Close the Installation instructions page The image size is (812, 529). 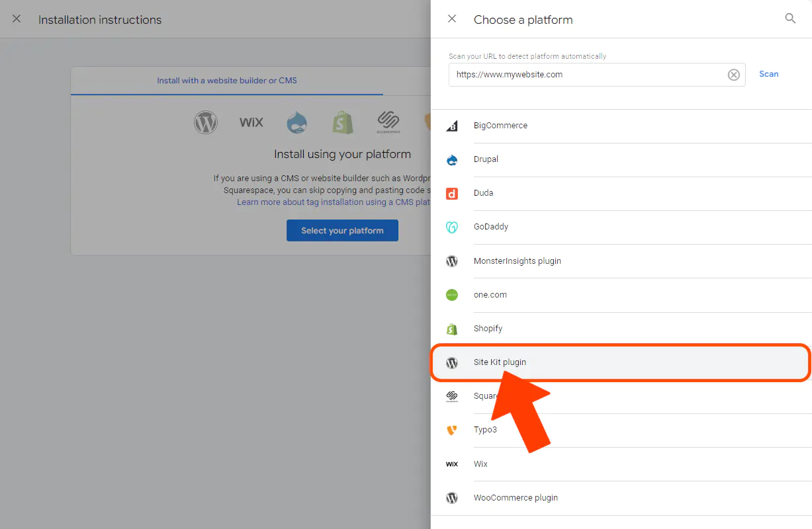click(x=17, y=19)
